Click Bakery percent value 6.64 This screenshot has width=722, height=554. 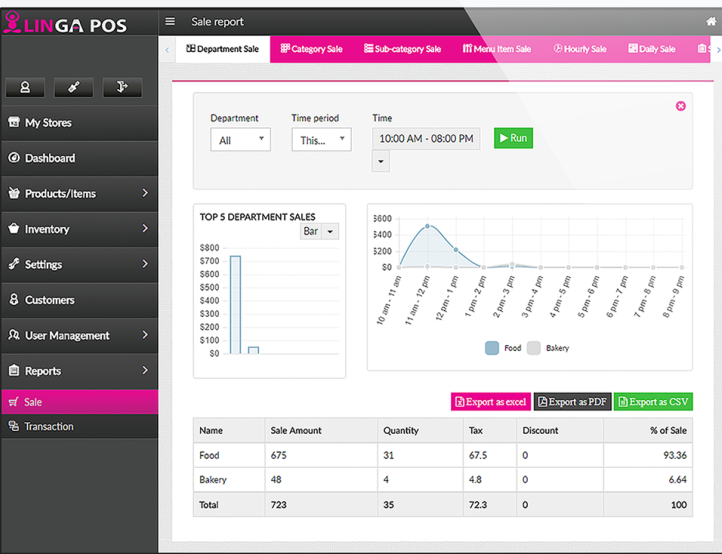point(677,480)
